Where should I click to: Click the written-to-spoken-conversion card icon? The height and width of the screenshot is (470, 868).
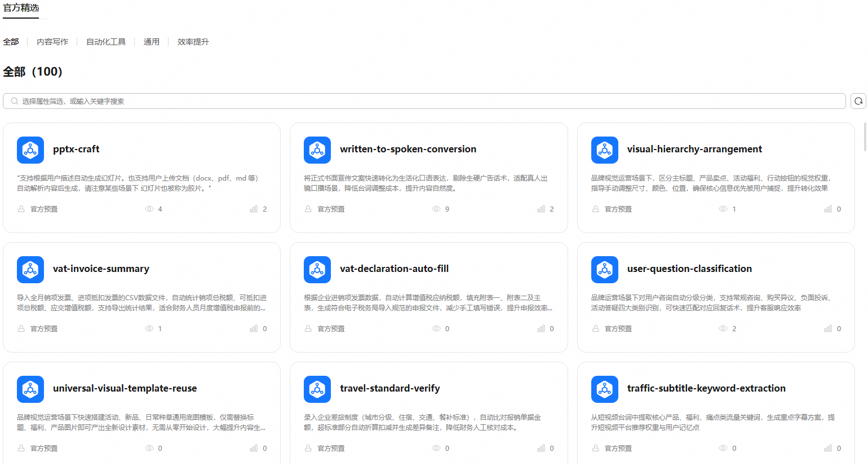[x=317, y=150]
